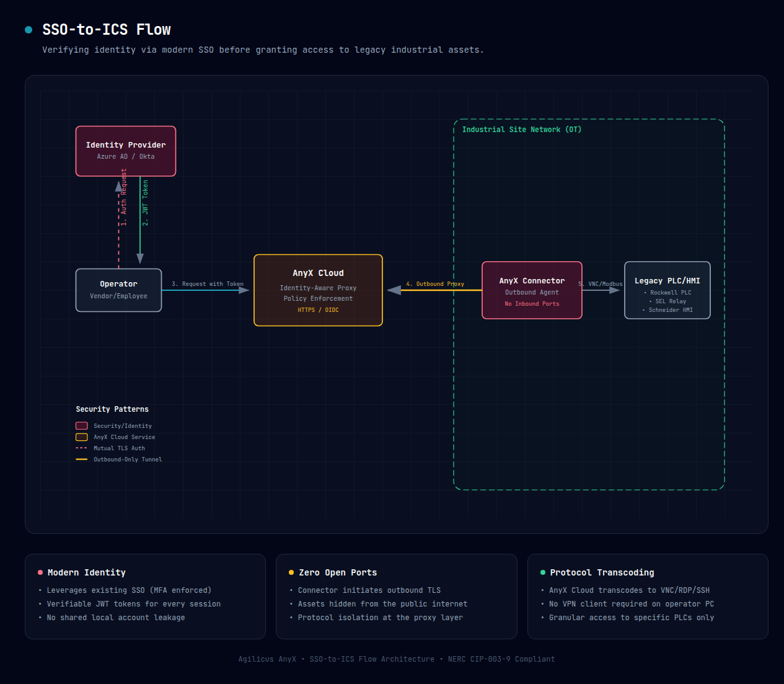
Task: Click the '5. VNC/Modbus' label
Action: point(601,284)
